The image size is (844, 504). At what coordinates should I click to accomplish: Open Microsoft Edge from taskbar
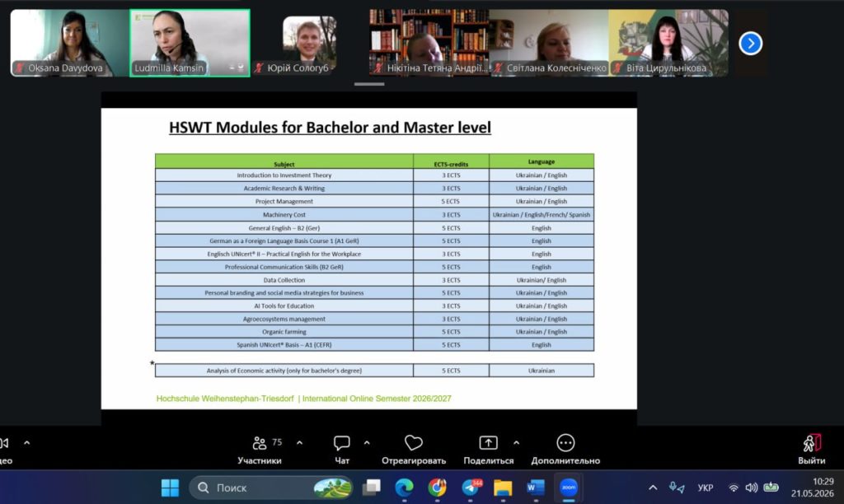[404, 488]
